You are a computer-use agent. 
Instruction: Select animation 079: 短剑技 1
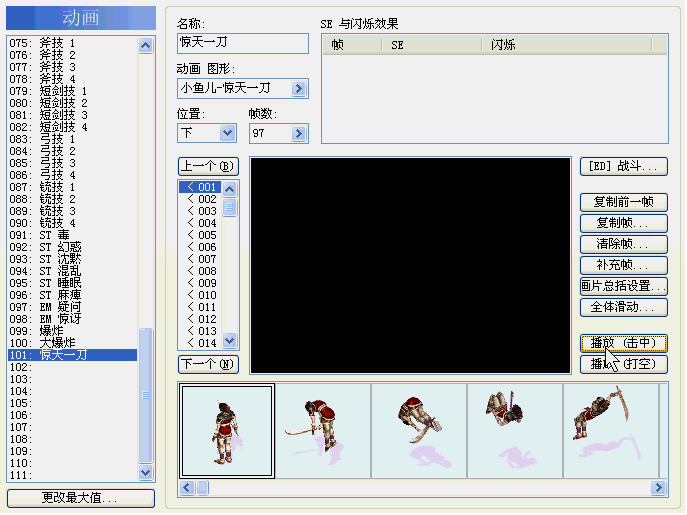coord(72,91)
